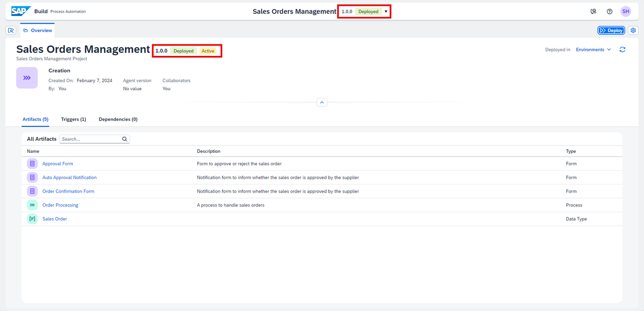644x311 pixels.
Task: Collapse the header details with chevron
Action: click(322, 102)
